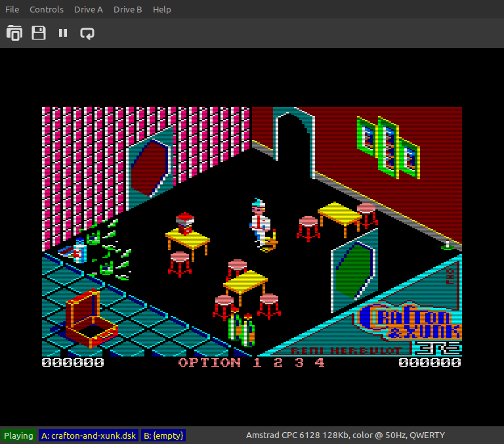Pause the emulator with the pause icon
This screenshot has width=504, height=444.
coord(63,33)
